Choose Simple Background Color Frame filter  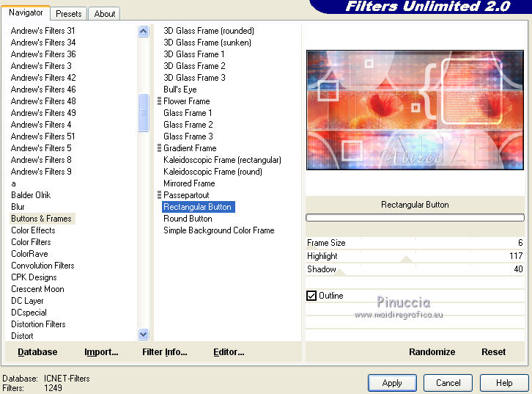(219, 230)
